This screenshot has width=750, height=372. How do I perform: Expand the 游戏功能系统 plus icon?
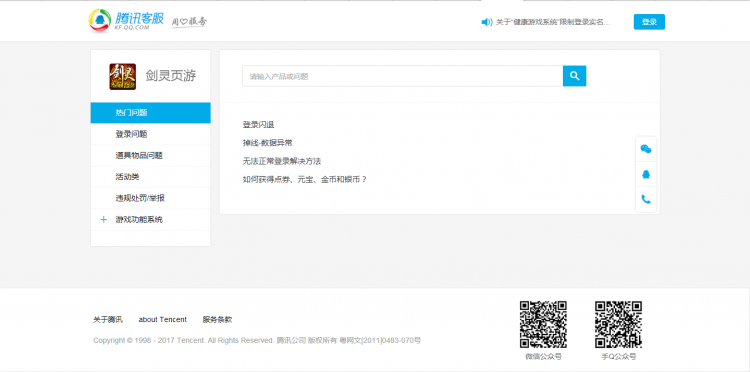103,220
